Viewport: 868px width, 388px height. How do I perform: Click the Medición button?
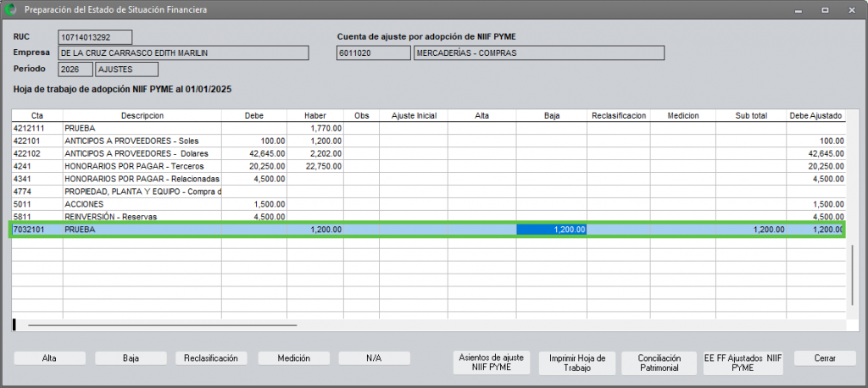click(294, 358)
